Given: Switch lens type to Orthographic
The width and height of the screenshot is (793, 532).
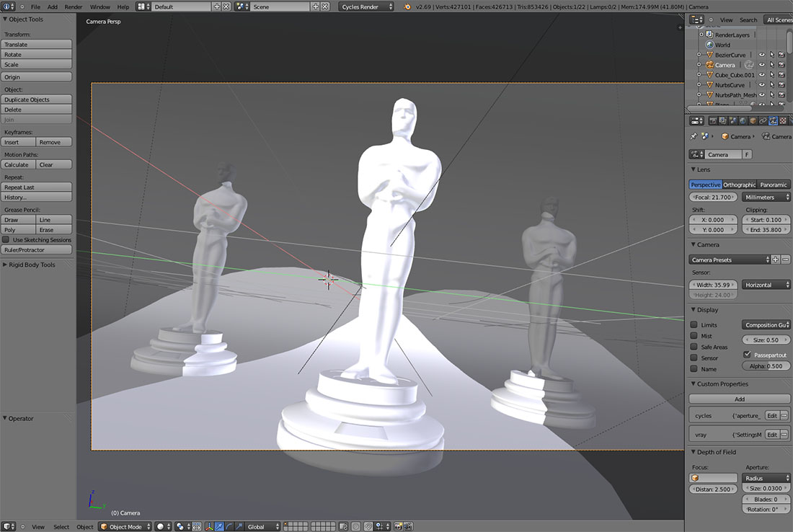Looking at the screenshot, I should (x=739, y=185).
